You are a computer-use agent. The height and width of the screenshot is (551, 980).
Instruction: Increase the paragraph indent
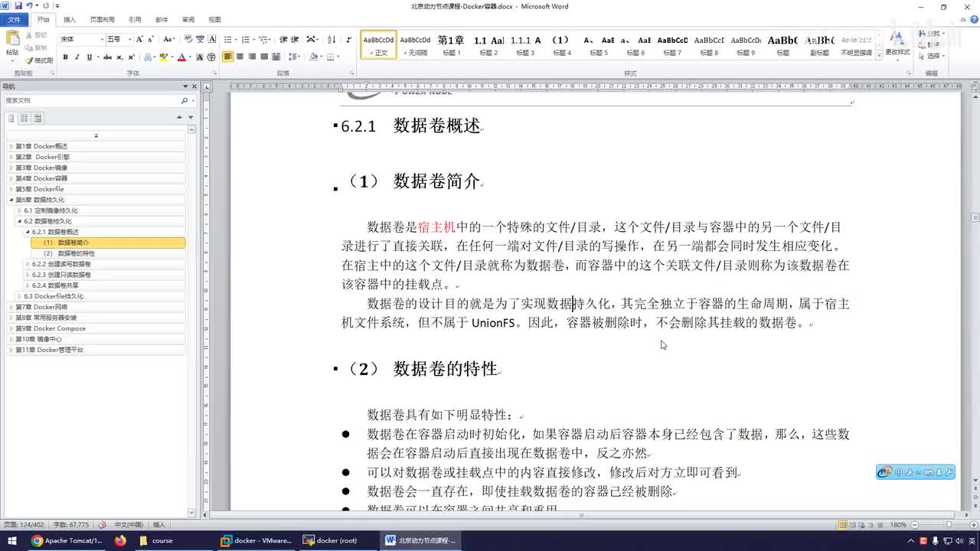pos(295,39)
